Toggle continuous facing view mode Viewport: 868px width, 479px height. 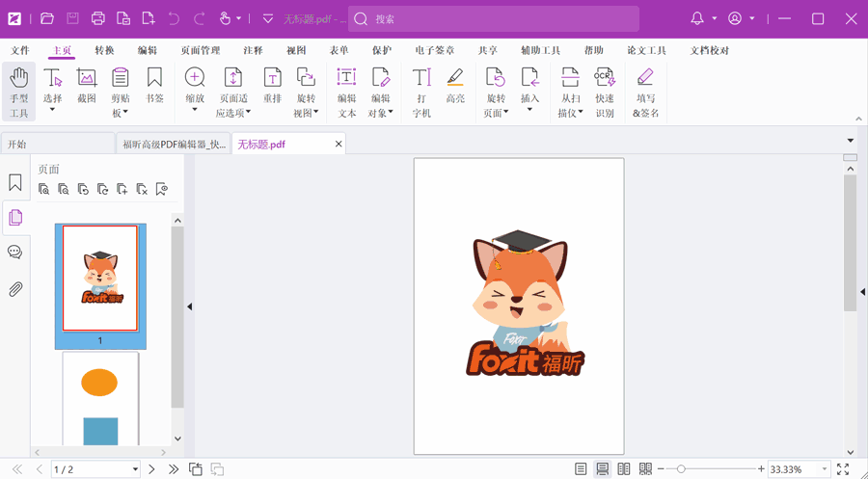coord(645,469)
